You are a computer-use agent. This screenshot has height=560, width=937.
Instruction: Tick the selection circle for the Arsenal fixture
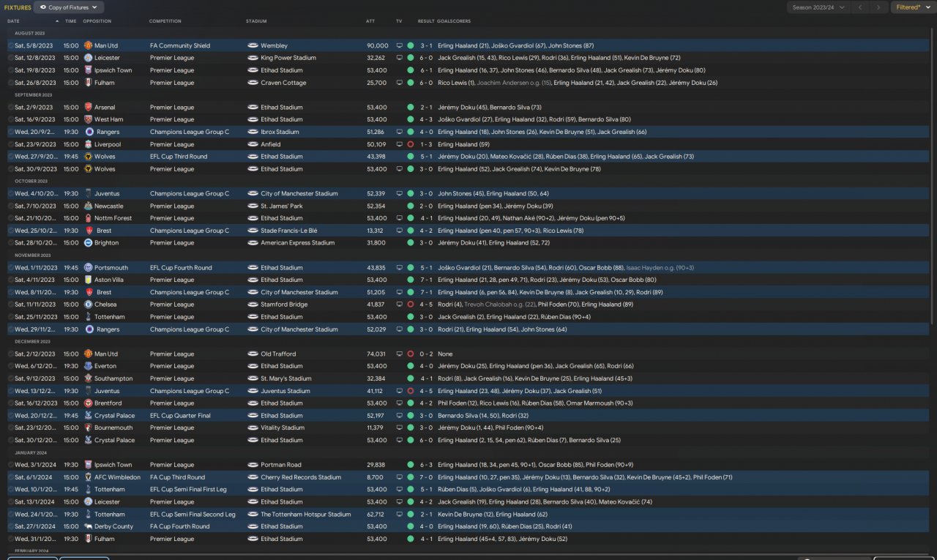point(11,108)
